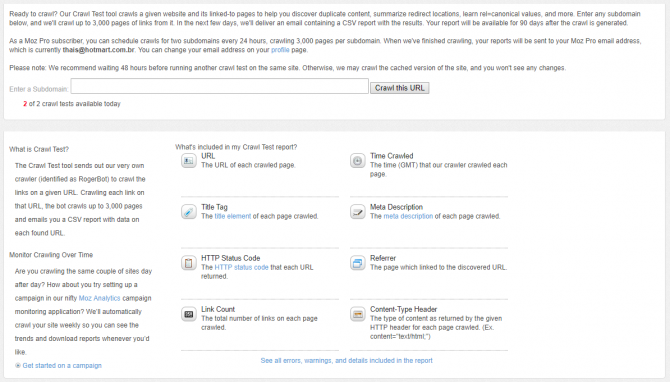Viewport: 670px width, 382px height.
Task: Click Get started on a campaign
Action: (x=62, y=366)
